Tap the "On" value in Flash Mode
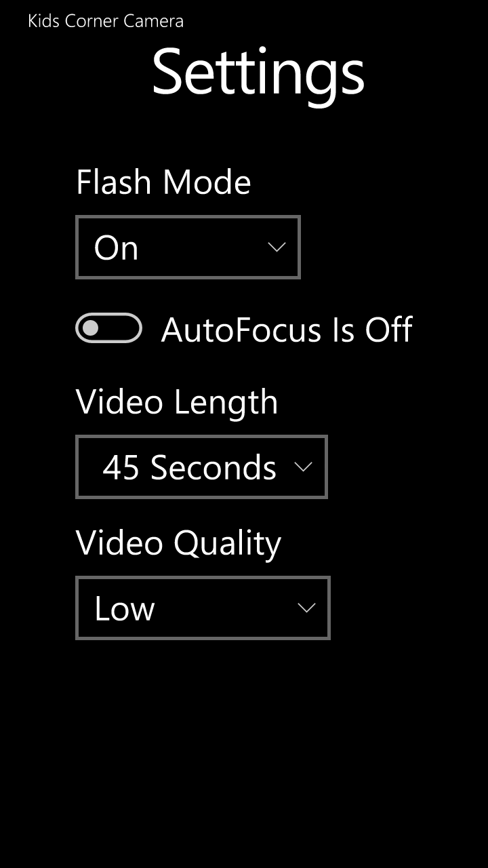The width and height of the screenshot is (488, 868). [x=117, y=248]
